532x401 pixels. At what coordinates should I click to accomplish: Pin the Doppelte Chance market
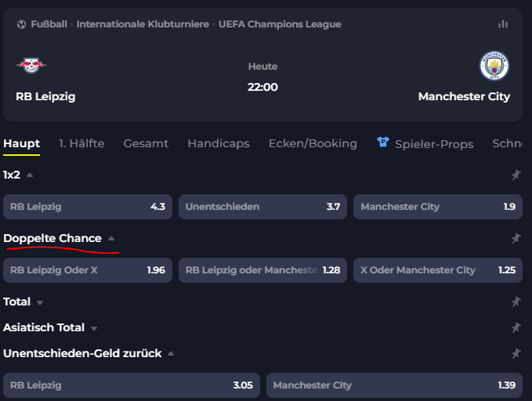[x=516, y=239]
